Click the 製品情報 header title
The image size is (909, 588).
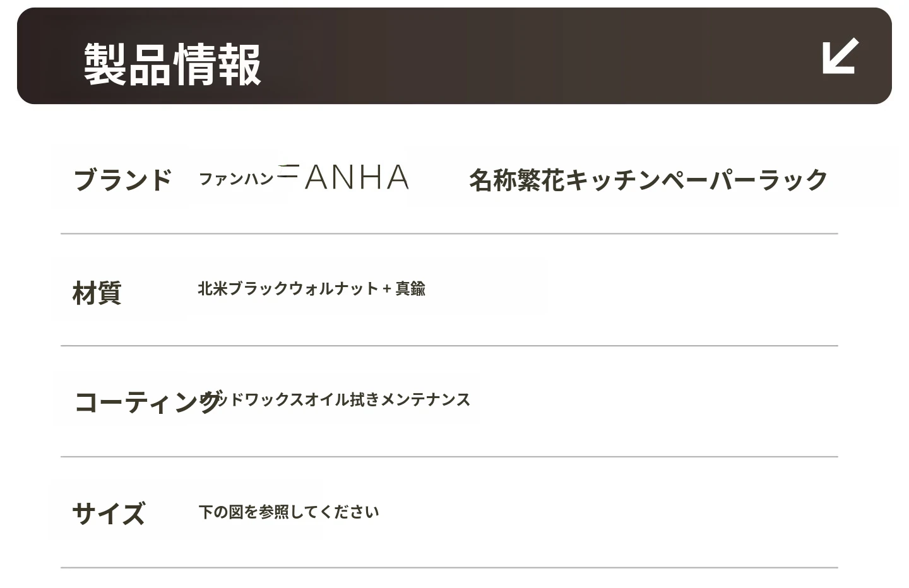172,64
